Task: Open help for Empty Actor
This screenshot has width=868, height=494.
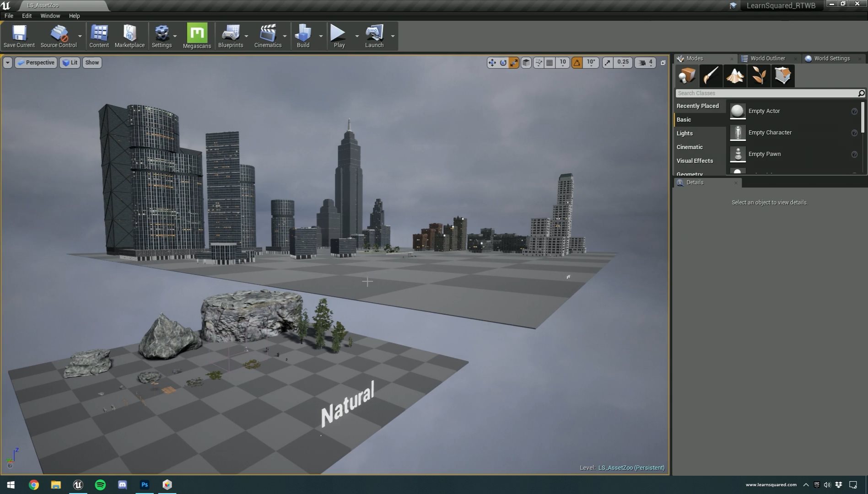Action: coord(854,112)
